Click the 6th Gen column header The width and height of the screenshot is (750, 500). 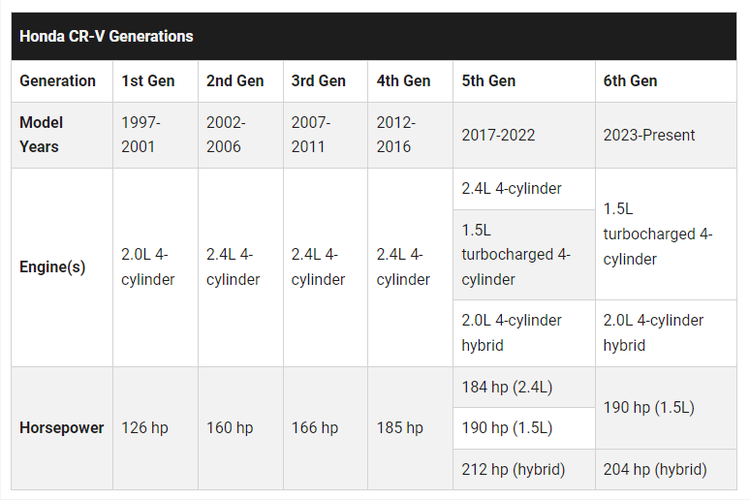click(630, 81)
